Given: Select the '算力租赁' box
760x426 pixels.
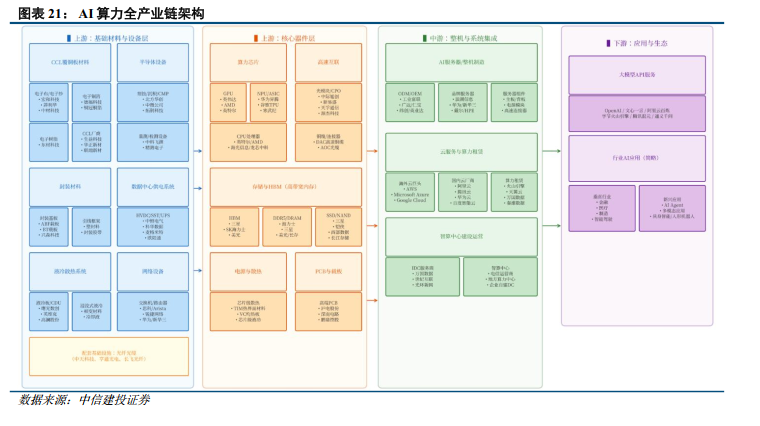Looking at the screenshot, I should pyautogui.click(x=514, y=192).
